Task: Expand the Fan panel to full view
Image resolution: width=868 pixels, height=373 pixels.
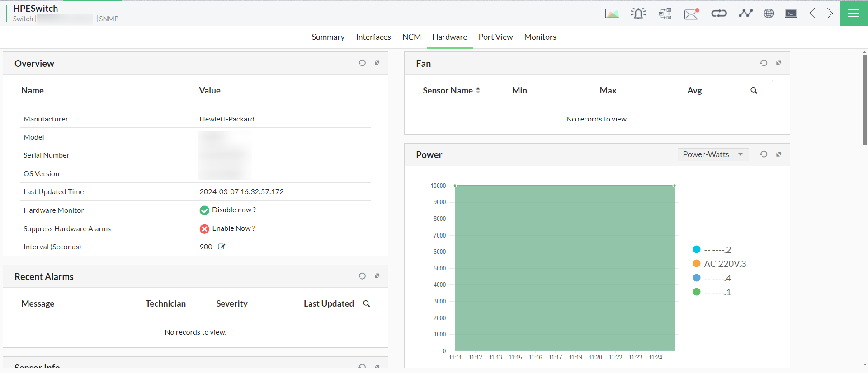Action: 778,63
